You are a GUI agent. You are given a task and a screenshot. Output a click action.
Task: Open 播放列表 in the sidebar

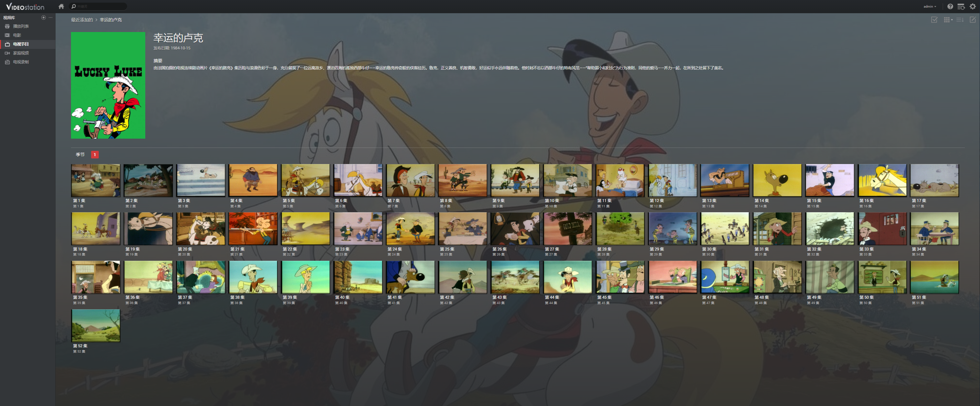coord(21,26)
